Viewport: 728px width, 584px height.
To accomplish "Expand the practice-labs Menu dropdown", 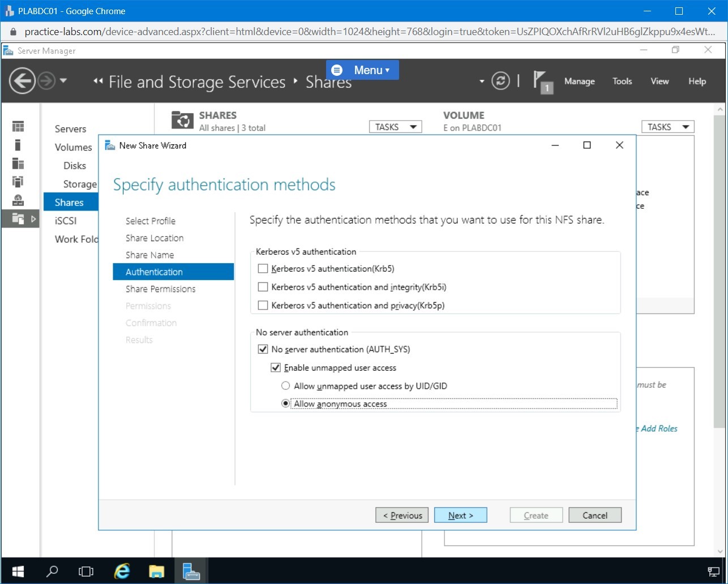I will 362,70.
